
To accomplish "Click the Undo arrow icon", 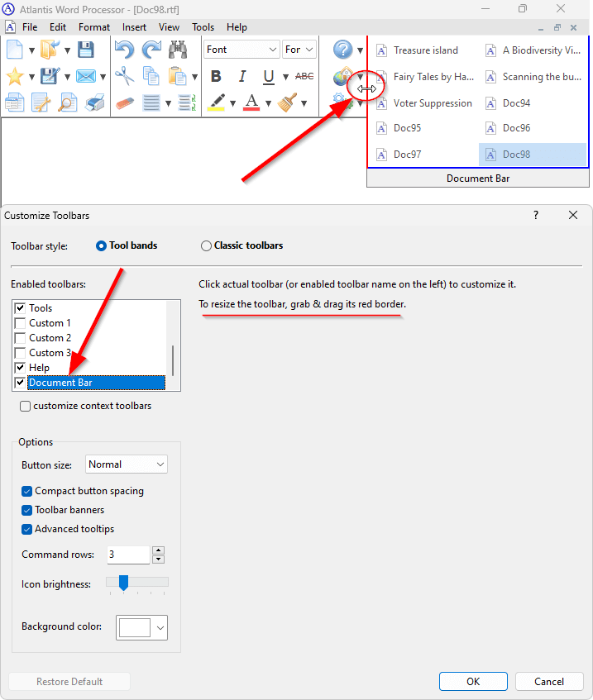I will click(124, 50).
